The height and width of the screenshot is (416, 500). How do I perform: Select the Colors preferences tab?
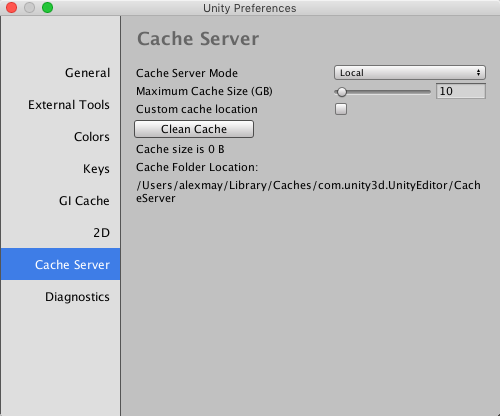pyautogui.click(x=92, y=137)
